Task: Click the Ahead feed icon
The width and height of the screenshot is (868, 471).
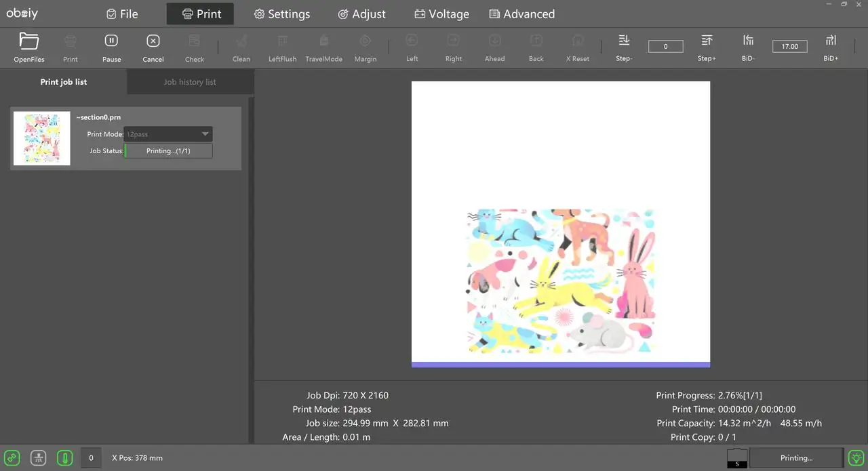Action: 495,47
